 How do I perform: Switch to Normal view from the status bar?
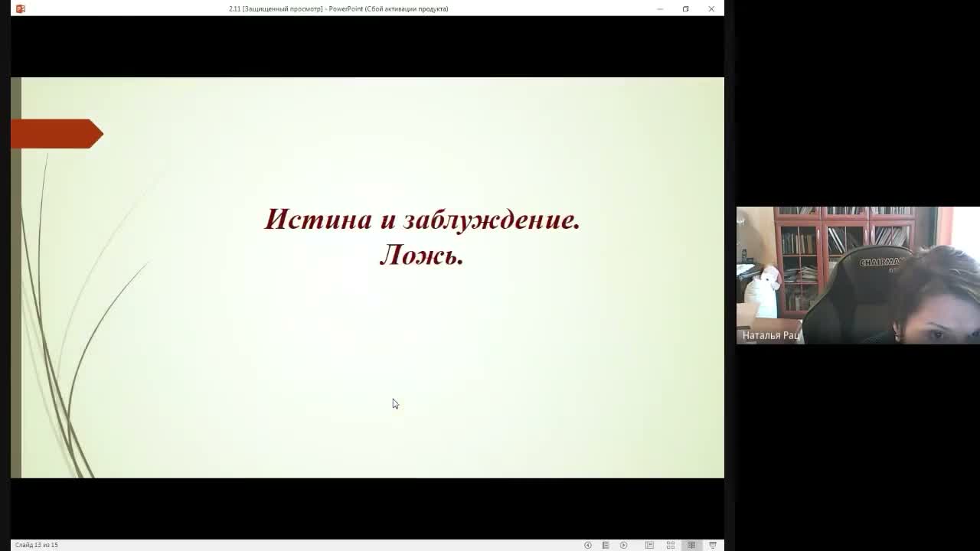point(649,545)
